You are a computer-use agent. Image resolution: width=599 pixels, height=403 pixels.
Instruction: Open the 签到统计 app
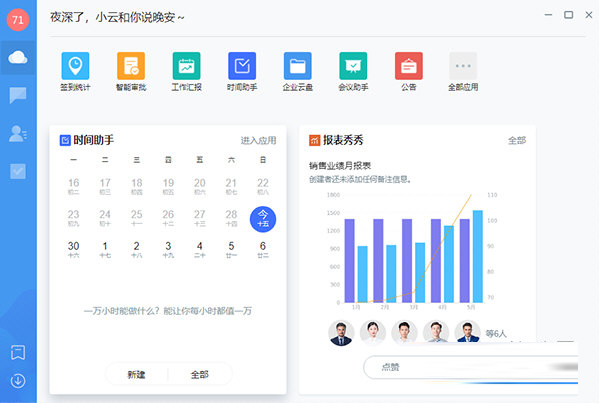pyautogui.click(x=75, y=72)
